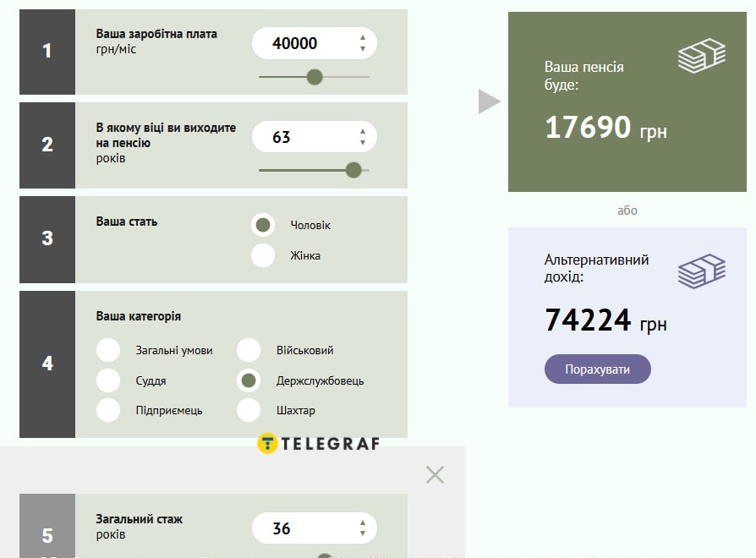Increase retirement age with up arrow

[x=363, y=131]
